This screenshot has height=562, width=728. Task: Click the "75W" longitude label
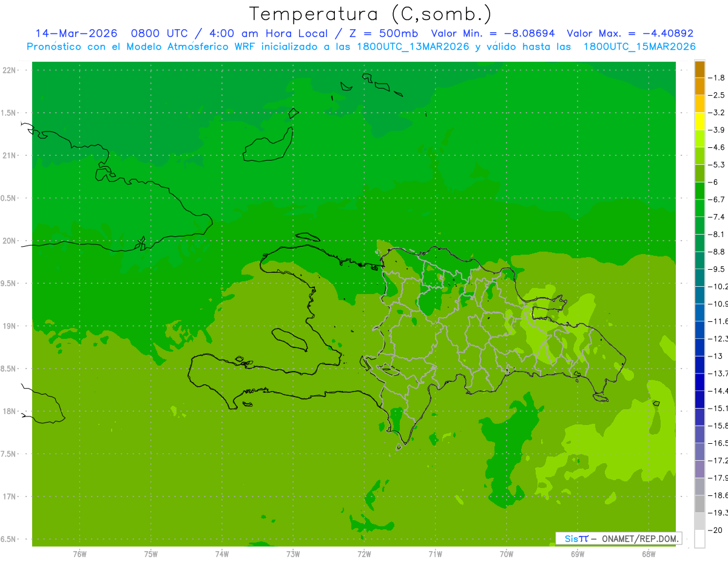click(151, 554)
